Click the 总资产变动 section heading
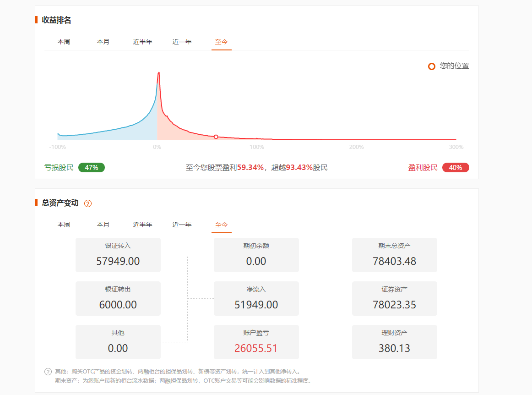This screenshot has width=532, height=395. (60, 203)
